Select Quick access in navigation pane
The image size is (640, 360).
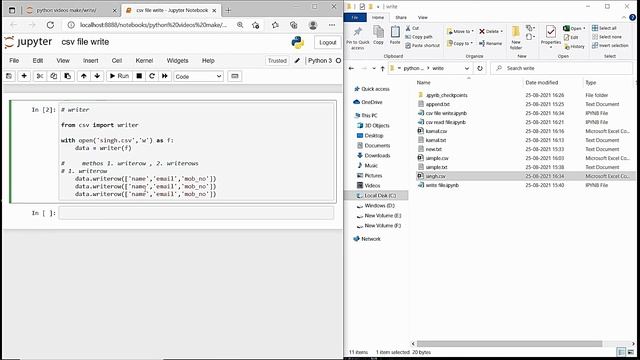click(x=371, y=89)
